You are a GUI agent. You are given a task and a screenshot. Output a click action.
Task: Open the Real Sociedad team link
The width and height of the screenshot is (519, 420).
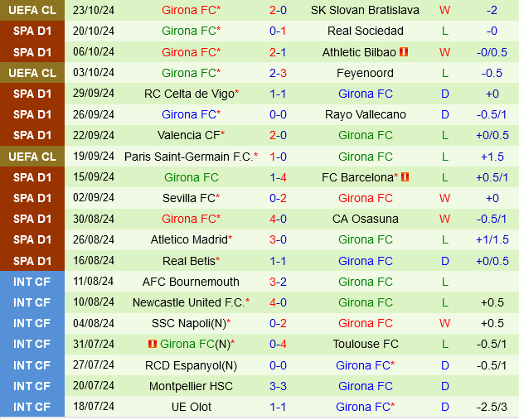point(365,31)
